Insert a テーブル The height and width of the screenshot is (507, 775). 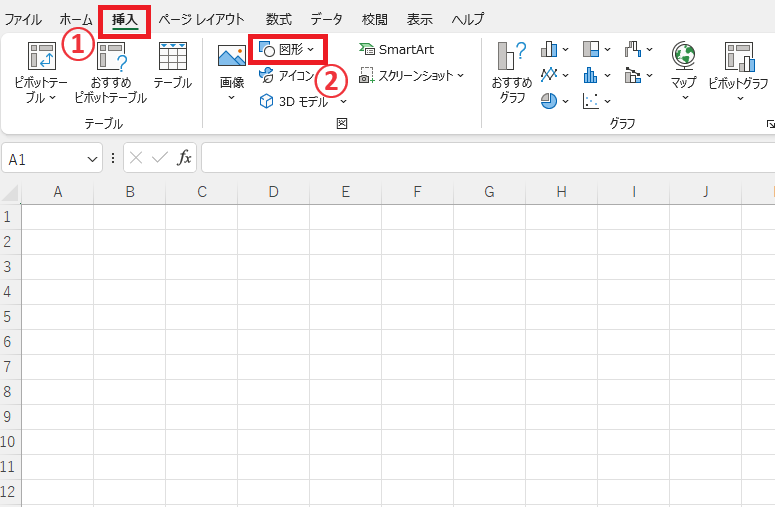(172, 65)
